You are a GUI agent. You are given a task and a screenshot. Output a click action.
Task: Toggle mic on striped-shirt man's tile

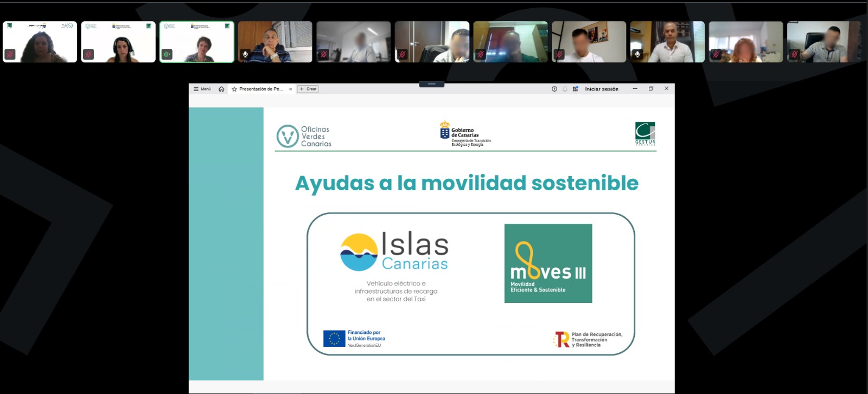[245, 54]
